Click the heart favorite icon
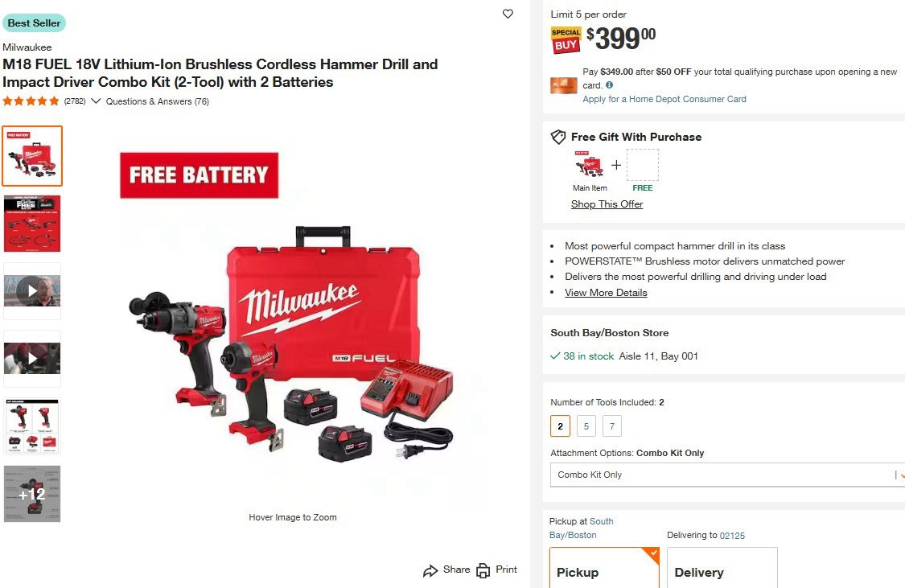The height and width of the screenshot is (588, 905). [x=508, y=14]
